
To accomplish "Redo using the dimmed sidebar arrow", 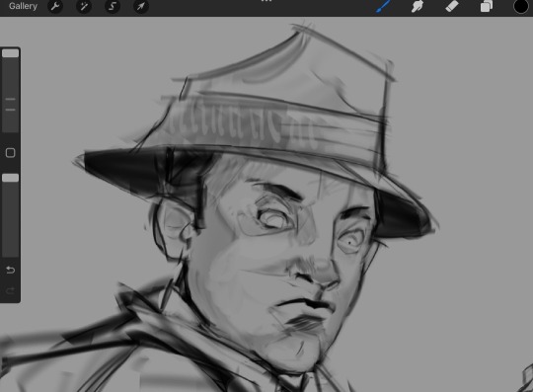I will (10, 290).
